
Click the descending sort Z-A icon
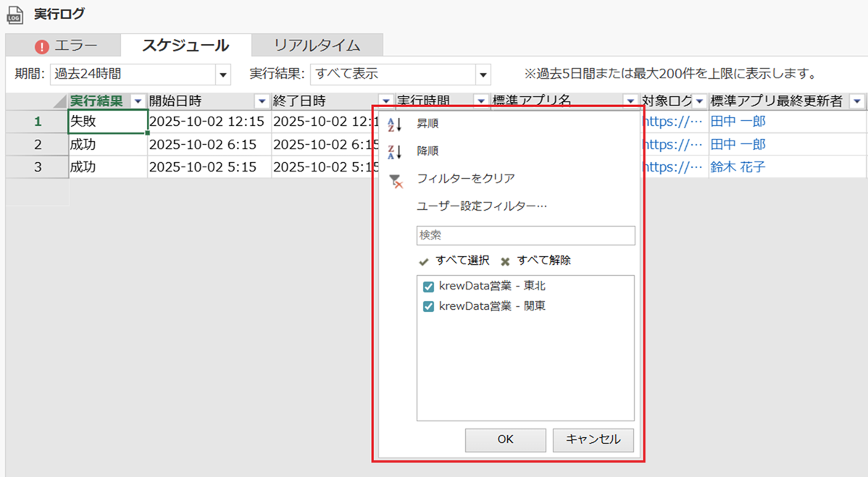[x=394, y=152]
